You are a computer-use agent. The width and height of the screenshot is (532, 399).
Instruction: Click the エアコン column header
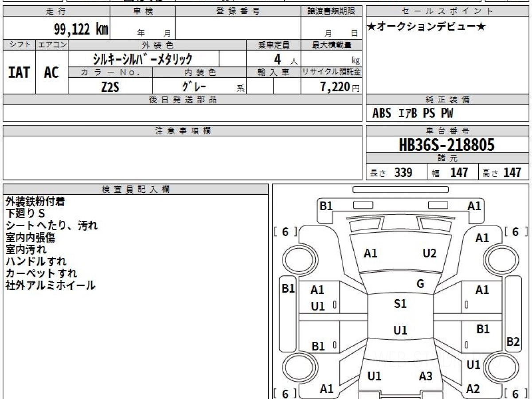click(52, 45)
